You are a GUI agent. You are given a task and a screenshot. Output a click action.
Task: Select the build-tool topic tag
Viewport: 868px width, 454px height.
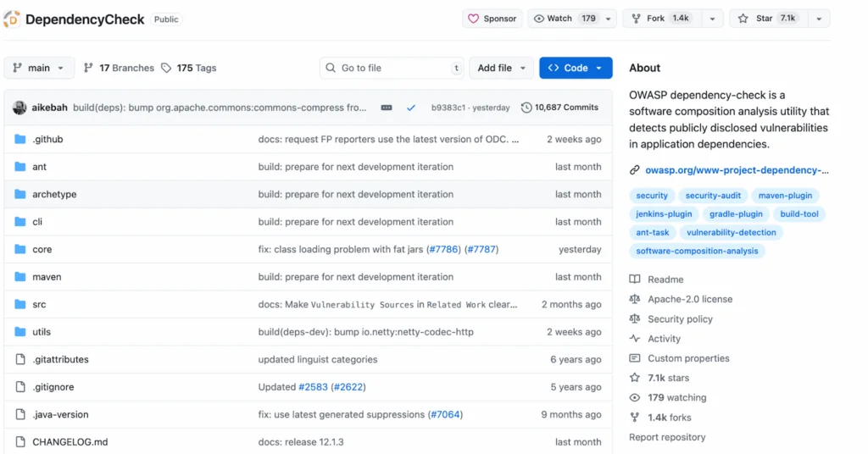click(799, 214)
